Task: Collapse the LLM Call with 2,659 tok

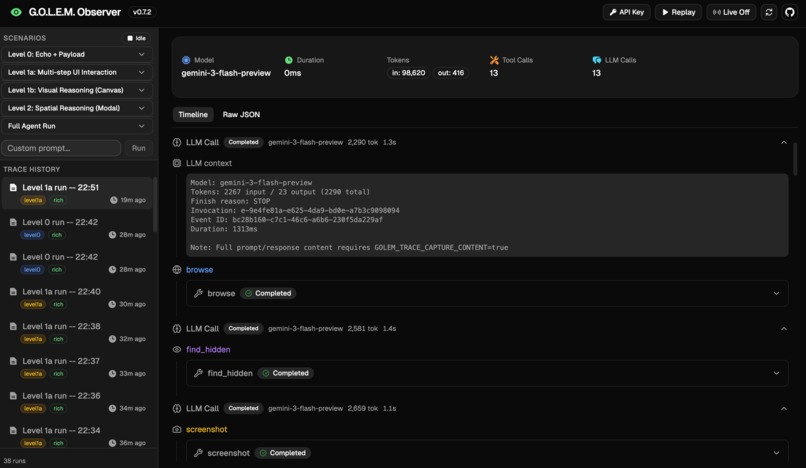Action: [x=783, y=408]
